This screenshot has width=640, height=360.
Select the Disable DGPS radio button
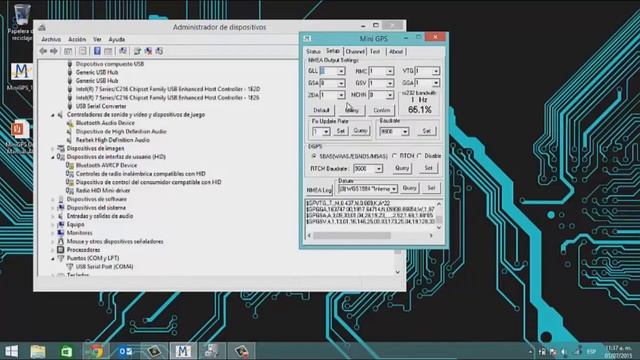420,156
